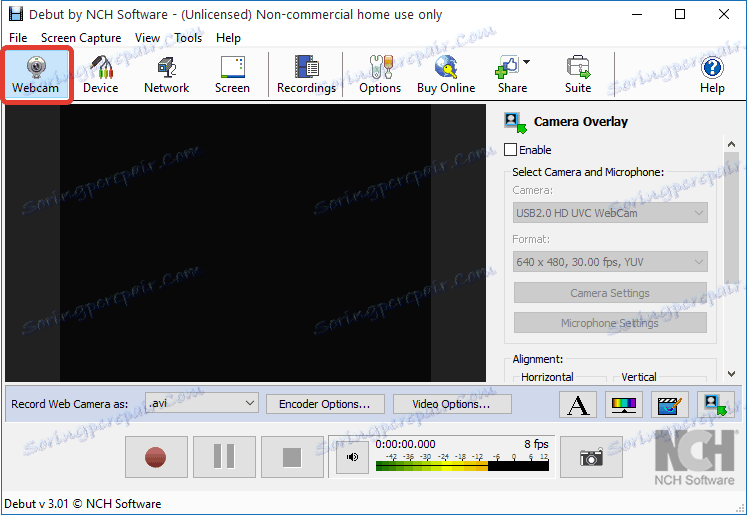
Task: Click the Buy Online toolbar icon
Action: (x=446, y=74)
